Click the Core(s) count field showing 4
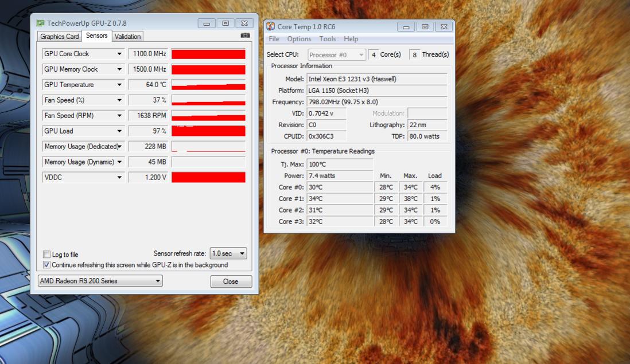Viewport: 630px width, 364px height. (x=374, y=54)
